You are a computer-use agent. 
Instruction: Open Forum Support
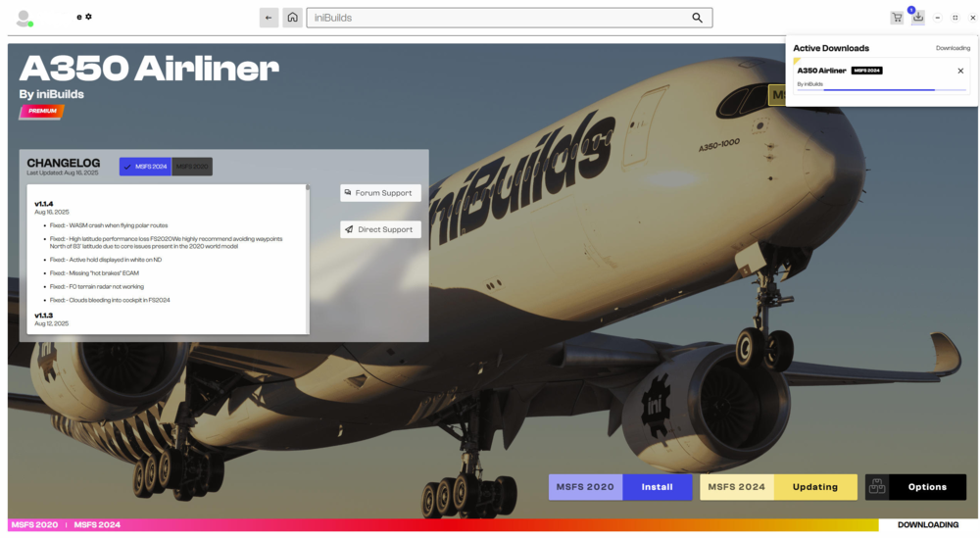[380, 193]
